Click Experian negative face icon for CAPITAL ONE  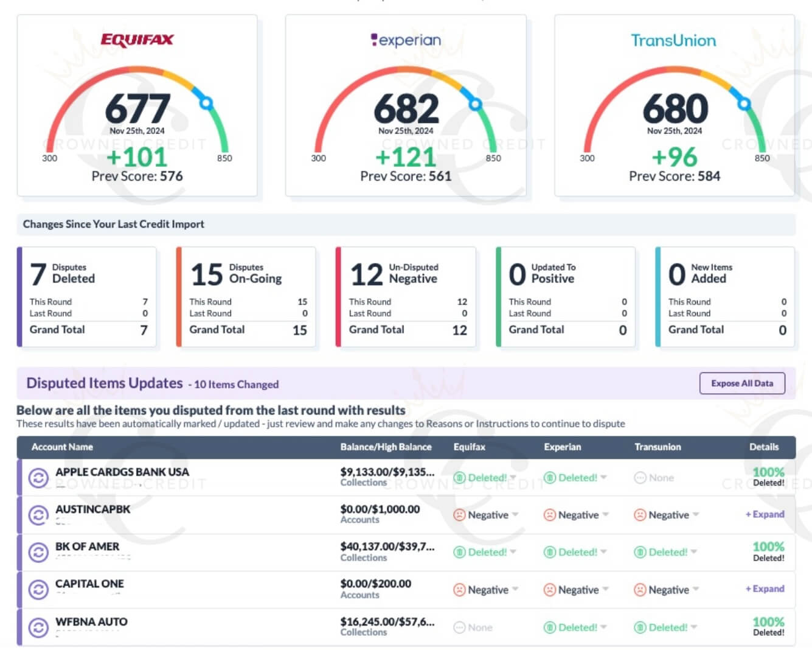(550, 590)
